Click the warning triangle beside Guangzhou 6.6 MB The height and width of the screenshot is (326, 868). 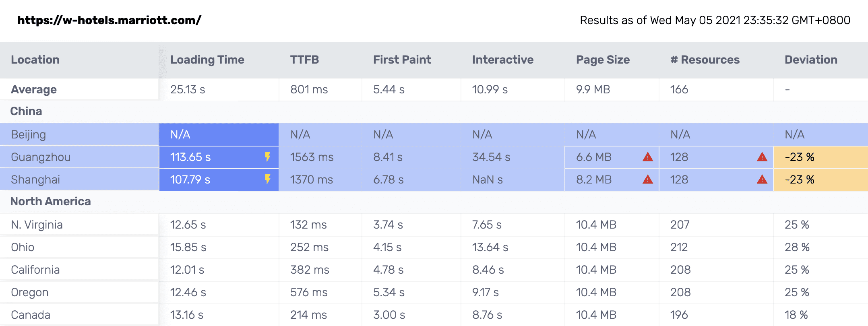(648, 157)
